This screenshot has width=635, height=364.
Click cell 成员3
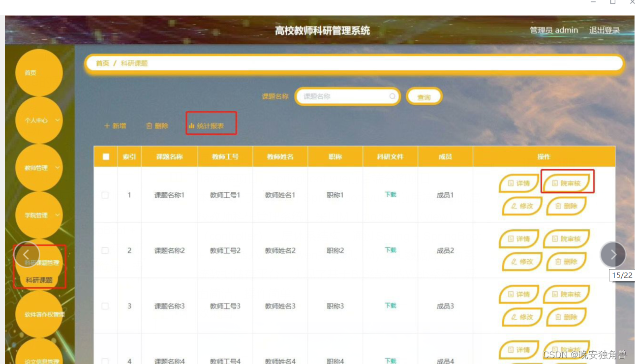pyautogui.click(x=445, y=306)
